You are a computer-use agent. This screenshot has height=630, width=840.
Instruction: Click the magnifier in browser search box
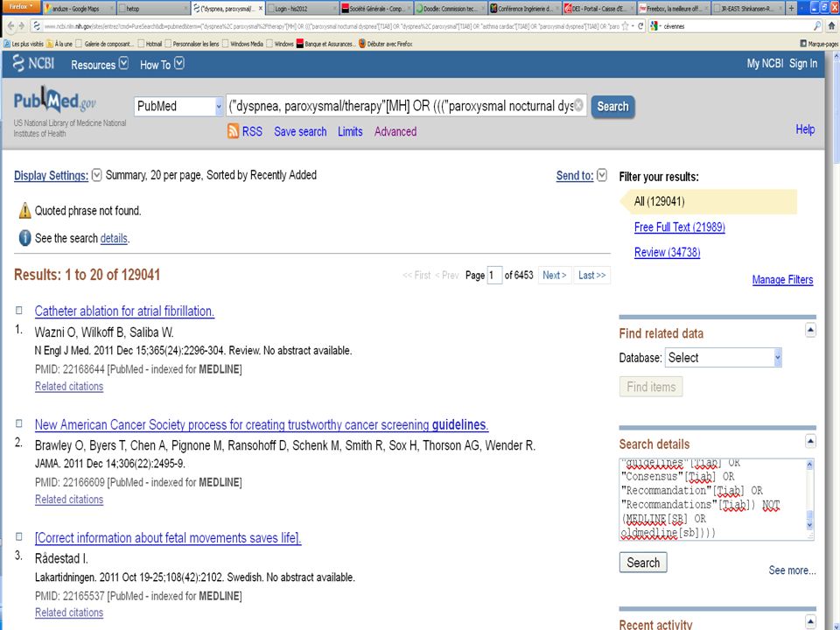(x=816, y=25)
